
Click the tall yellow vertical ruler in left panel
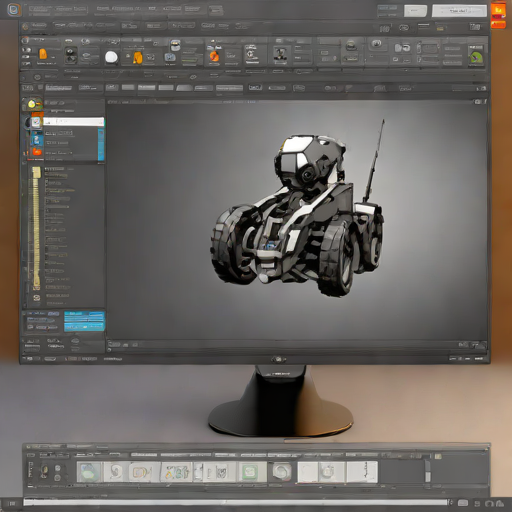point(36,228)
